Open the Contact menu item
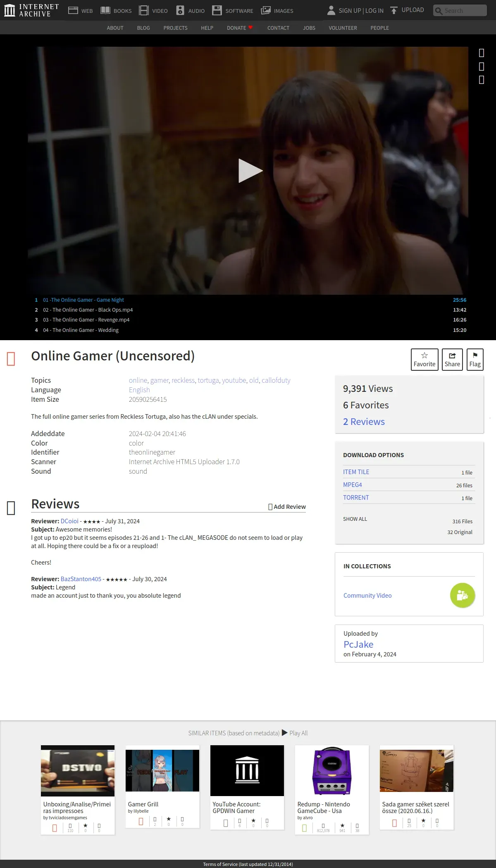Screen dimensions: 496x868 point(278,28)
